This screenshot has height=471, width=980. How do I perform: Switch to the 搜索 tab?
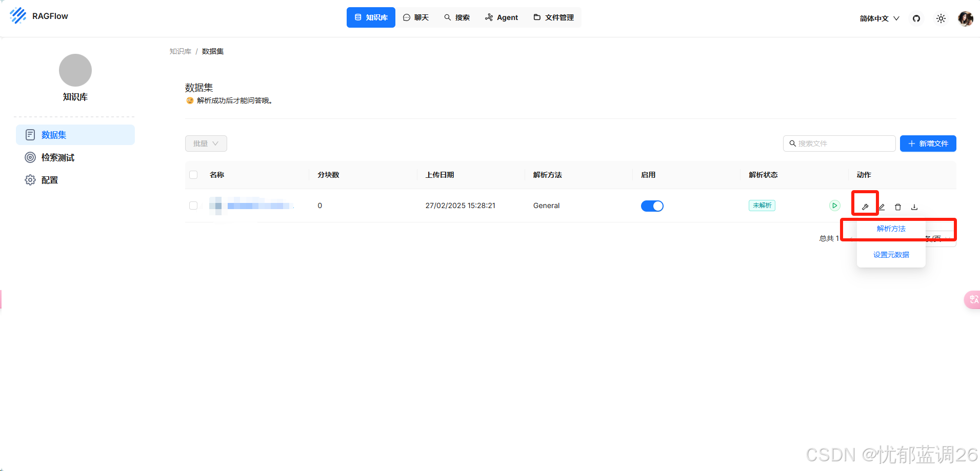click(x=457, y=17)
